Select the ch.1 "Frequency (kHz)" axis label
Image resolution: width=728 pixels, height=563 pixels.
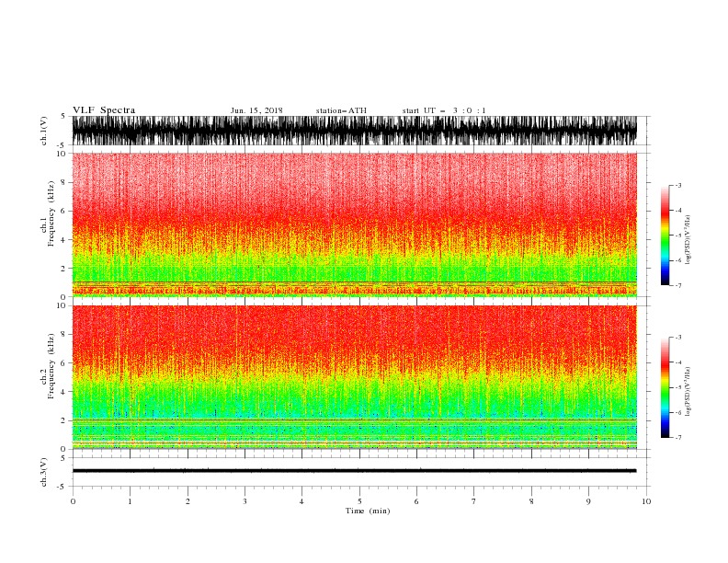(x=51, y=213)
